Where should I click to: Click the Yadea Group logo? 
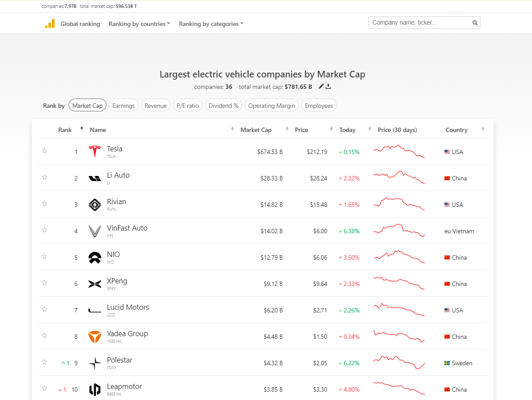coord(95,337)
